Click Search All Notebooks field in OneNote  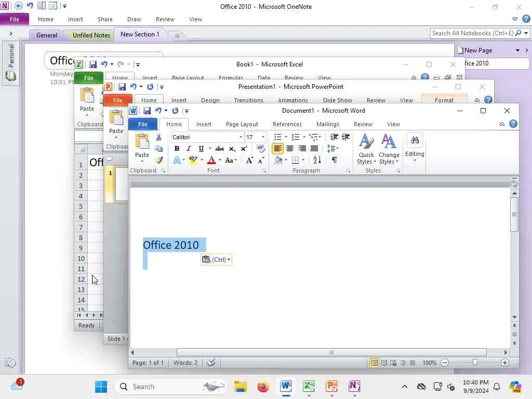(x=473, y=33)
